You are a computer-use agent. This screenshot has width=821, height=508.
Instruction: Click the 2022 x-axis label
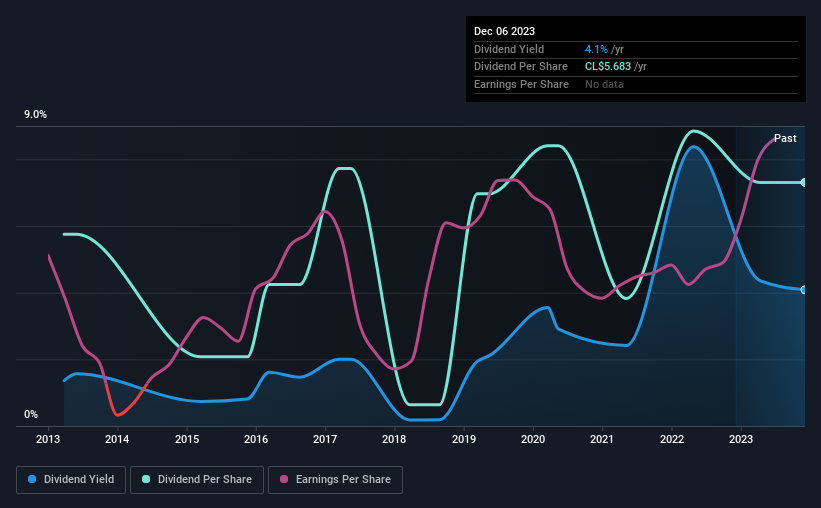point(672,439)
